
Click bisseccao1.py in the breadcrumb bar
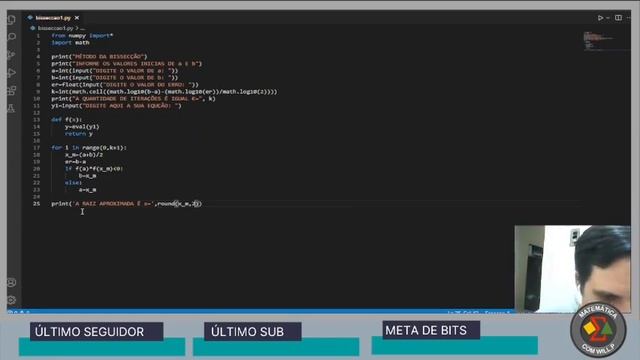(55, 28)
